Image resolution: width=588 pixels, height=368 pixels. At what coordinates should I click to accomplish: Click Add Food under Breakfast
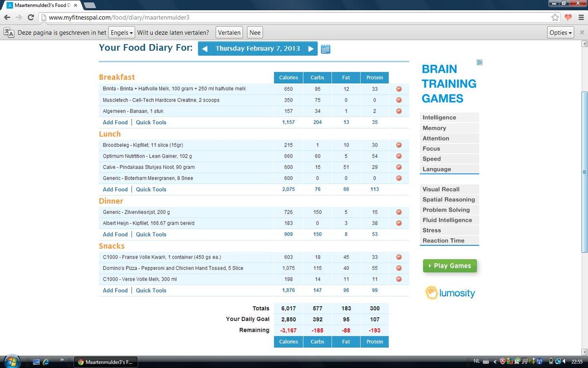click(x=115, y=123)
